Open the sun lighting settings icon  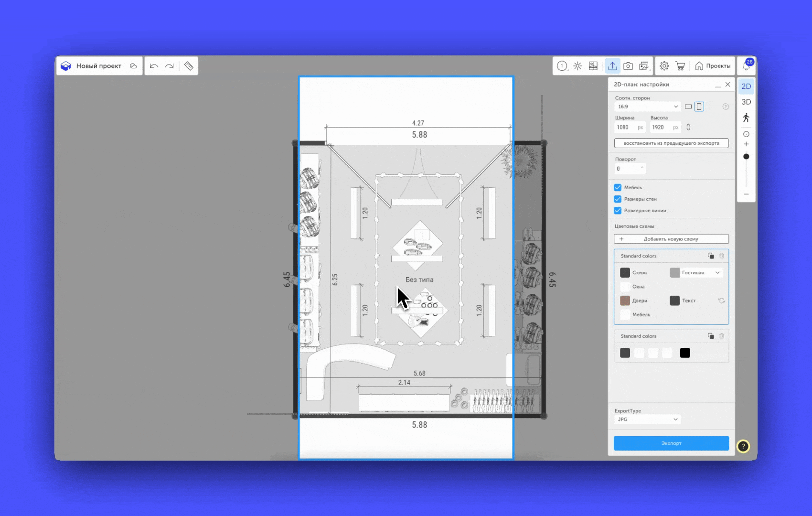577,66
